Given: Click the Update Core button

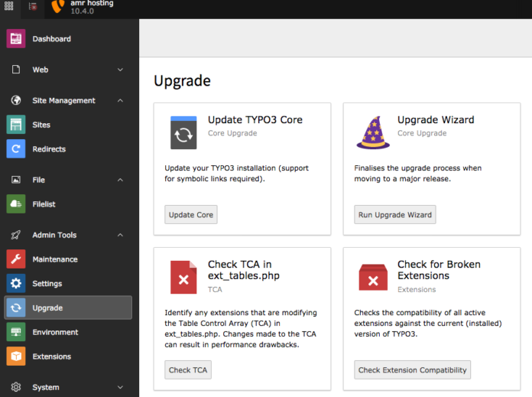Looking at the screenshot, I should click(191, 215).
